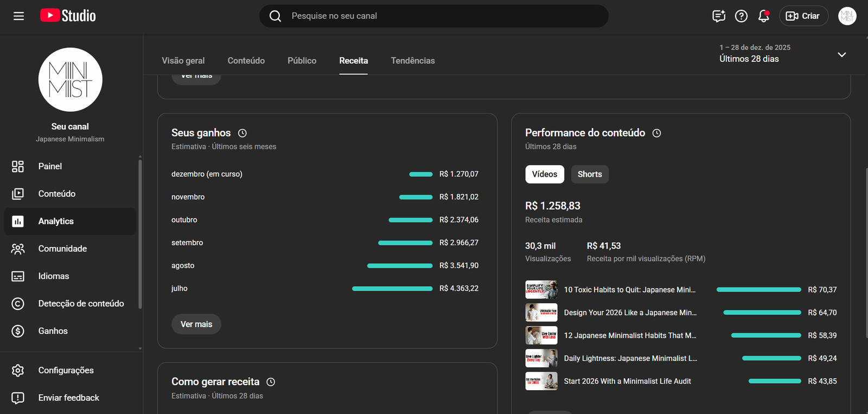Image resolution: width=868 pixels, height=414 pixels.
Task: Open the account avatar menu
Action: click(x=847, y=16)
